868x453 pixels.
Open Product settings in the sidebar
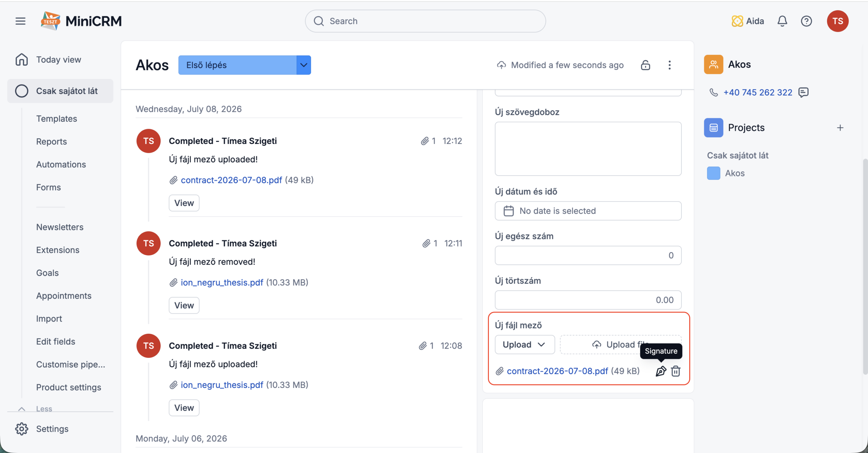tap(68, 387)
